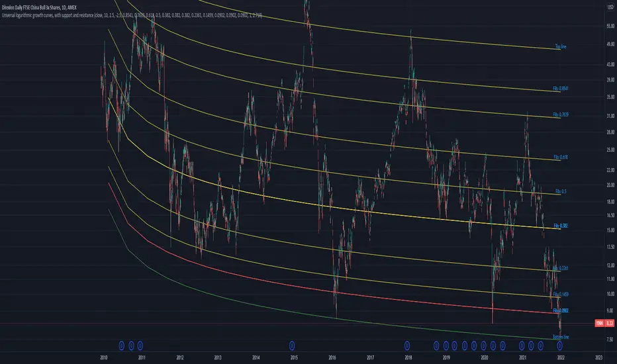617x364 pixels.
Task: Click the 2013 time axis label
Action: 218,357
